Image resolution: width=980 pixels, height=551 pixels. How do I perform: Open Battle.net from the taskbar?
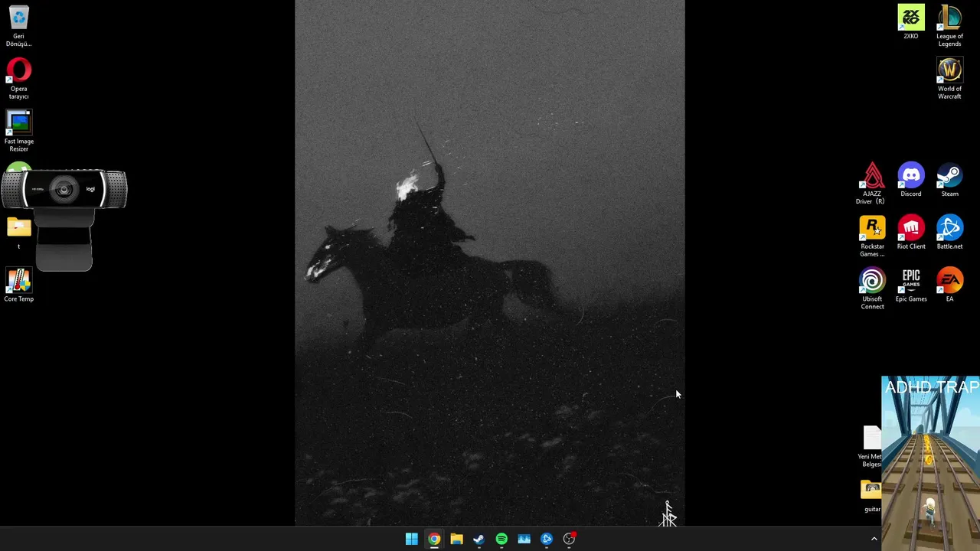click(547, 539)
